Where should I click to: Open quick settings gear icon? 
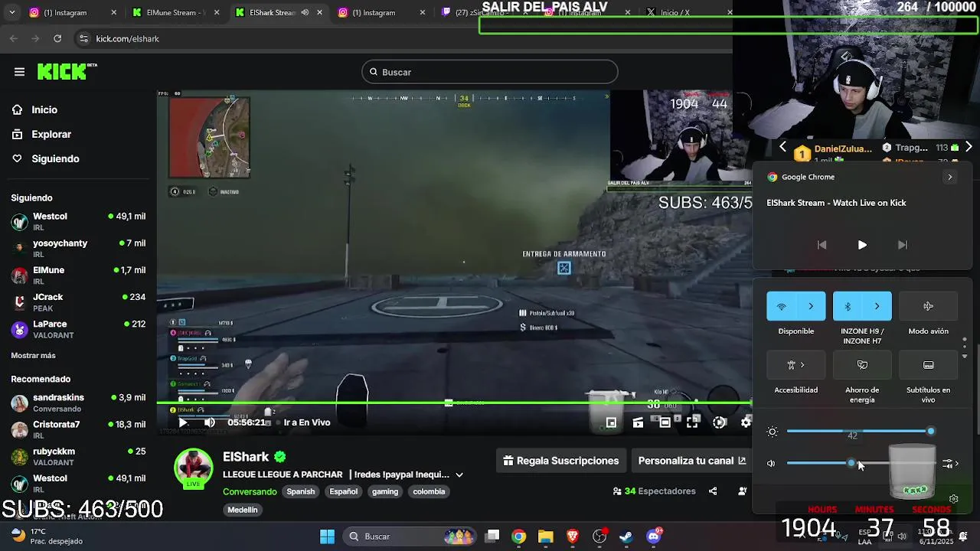[954, 499]
